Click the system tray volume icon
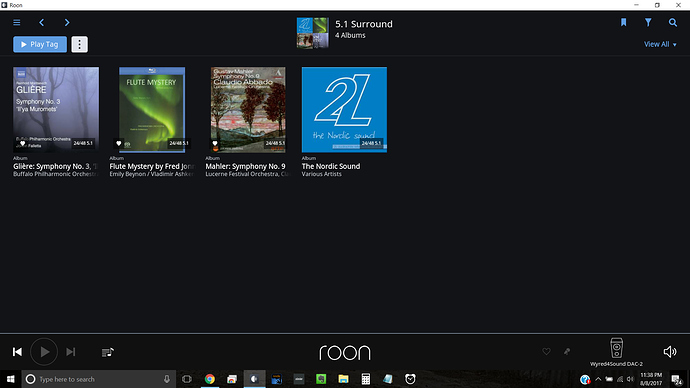This screenshot has height=388, width=690. pos(631,379)
